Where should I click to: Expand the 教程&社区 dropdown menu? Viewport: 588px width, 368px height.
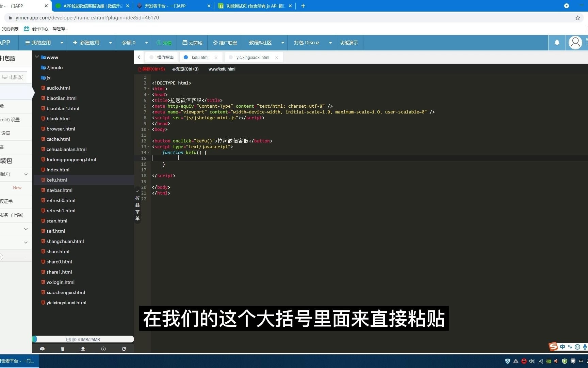click(282, 43)
